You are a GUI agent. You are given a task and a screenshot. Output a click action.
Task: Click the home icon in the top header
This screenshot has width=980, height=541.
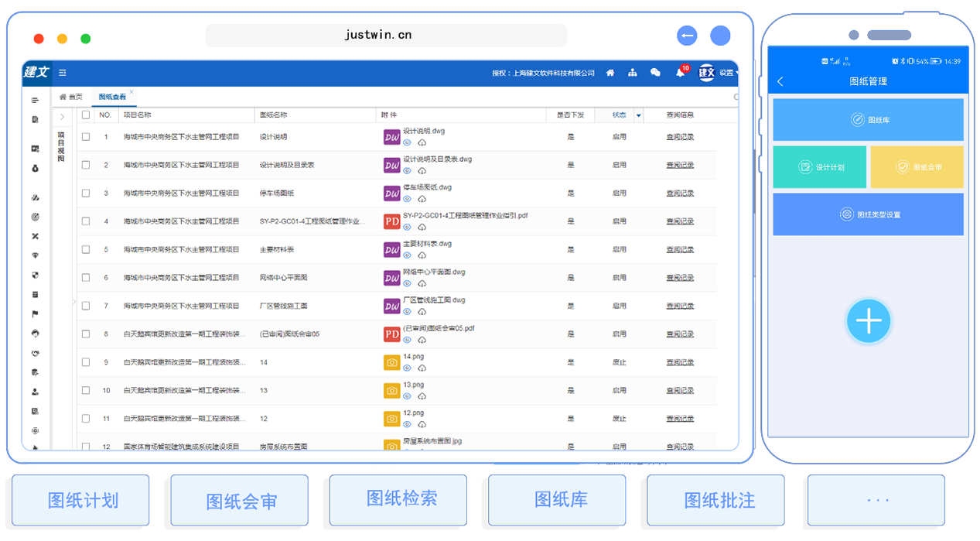pos(610,73)
